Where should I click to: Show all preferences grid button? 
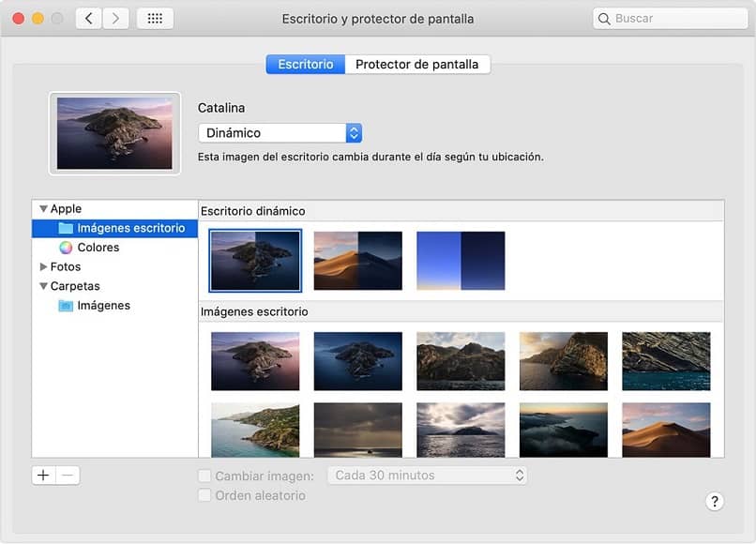(x=155, y=19)
